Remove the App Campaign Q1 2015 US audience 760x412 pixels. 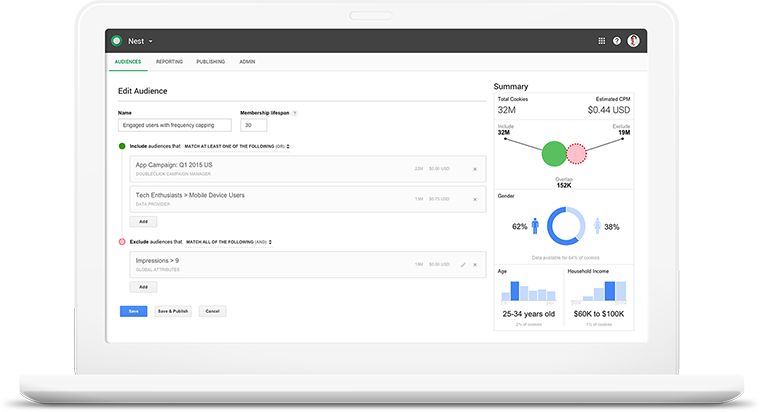[x=475, y=169]
